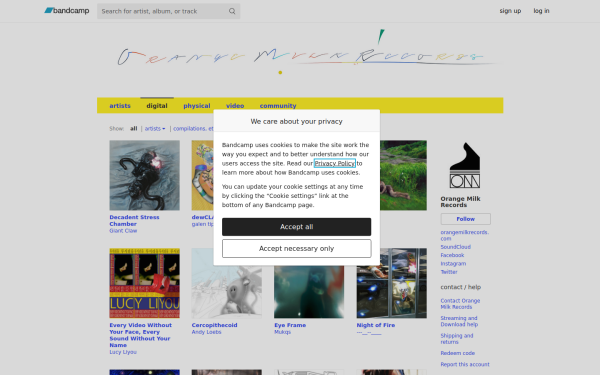The height and width of the screenshot is (375, 600).
Task: Open the Instagram link
Action: click(x=453, y=264)
